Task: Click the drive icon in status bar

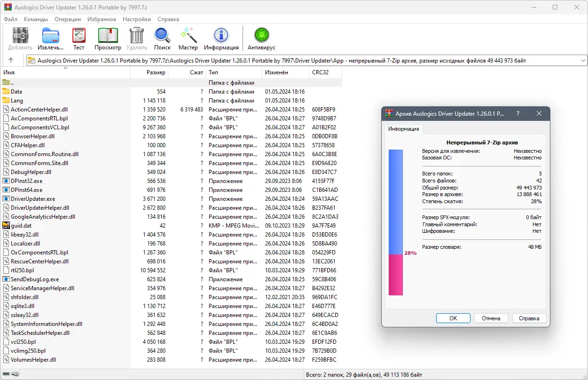Action: (x=6, y=374)
